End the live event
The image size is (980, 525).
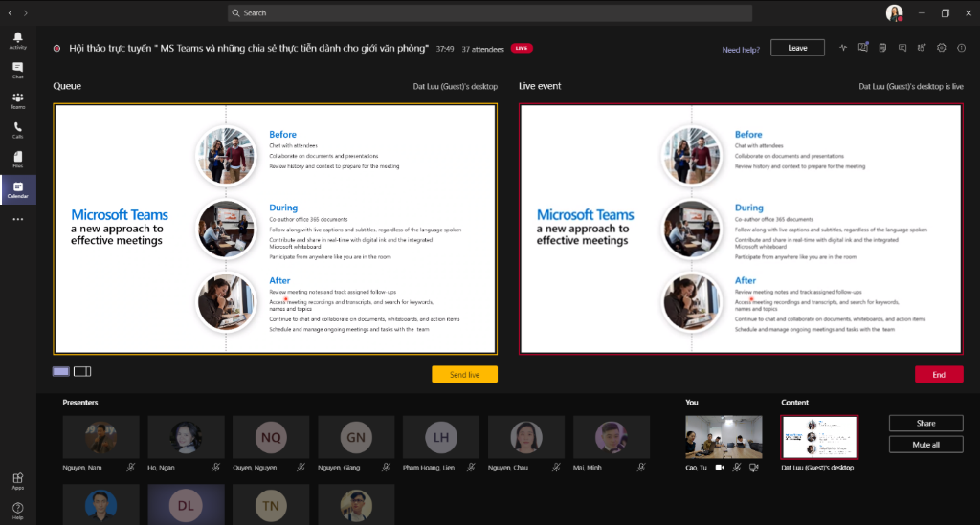click(x=939, y=374)
